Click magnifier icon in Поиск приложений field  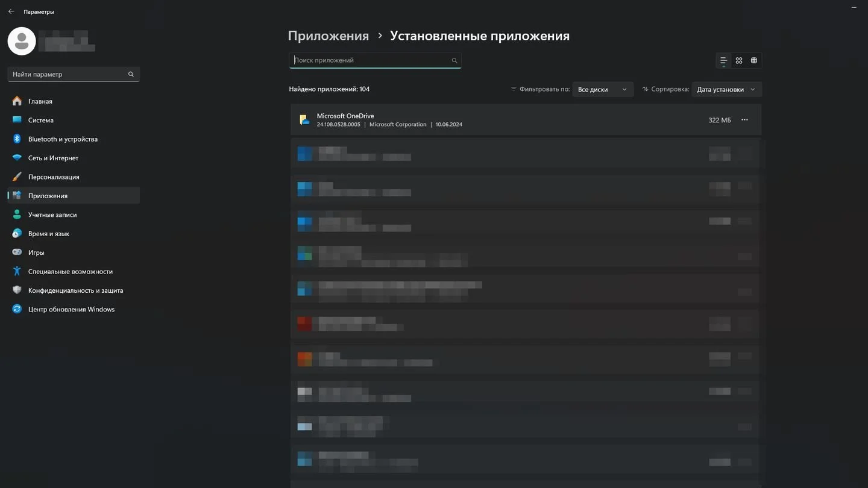(x=454, y=60)
